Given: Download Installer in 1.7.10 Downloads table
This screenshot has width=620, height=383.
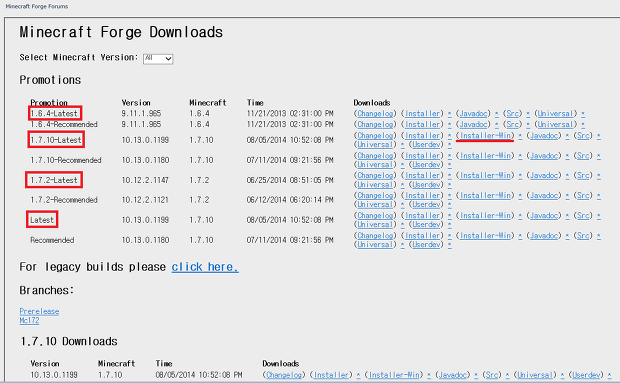Looking at the screenshot, I should (331, 375).
